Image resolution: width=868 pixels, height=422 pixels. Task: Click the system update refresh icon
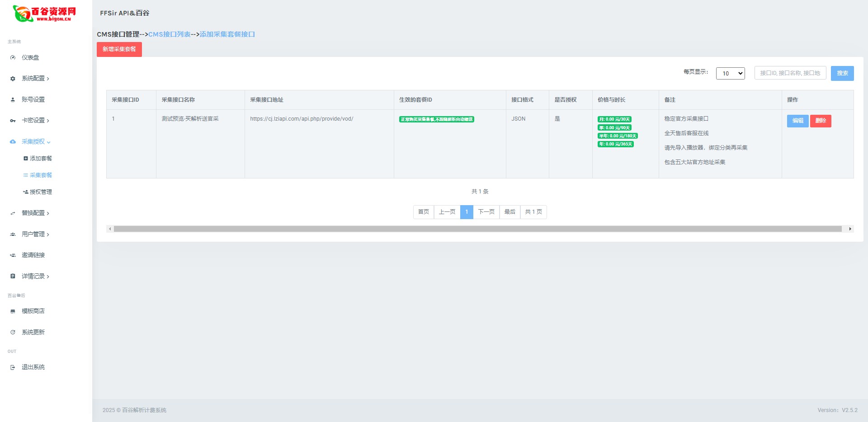click(13, 333)
